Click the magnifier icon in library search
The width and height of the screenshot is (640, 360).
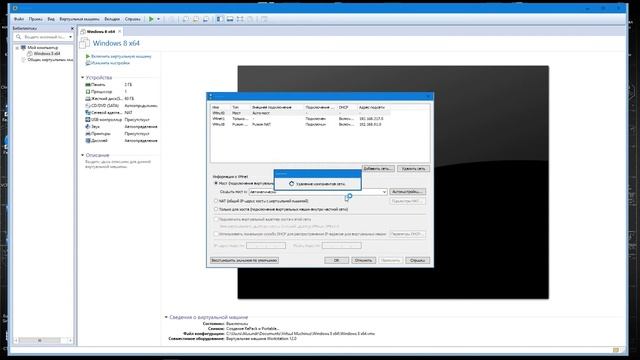tap(18, 37)
